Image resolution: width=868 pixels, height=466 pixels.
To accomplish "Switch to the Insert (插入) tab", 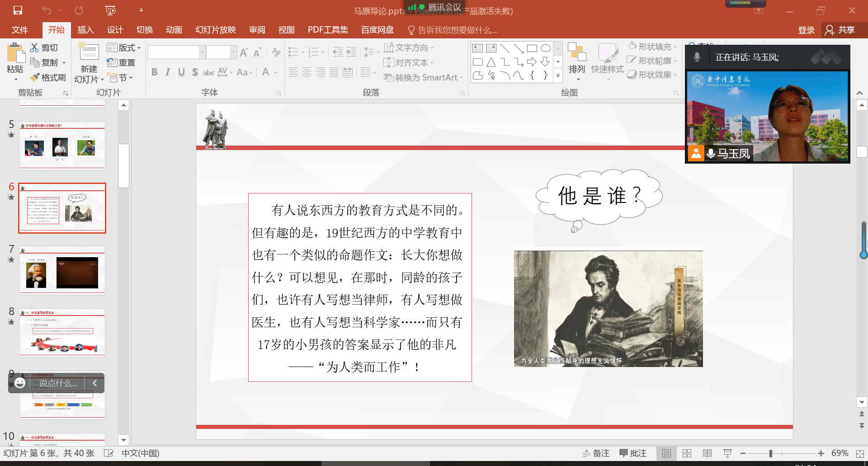I will pyautogui.click(x=85, y=30).
